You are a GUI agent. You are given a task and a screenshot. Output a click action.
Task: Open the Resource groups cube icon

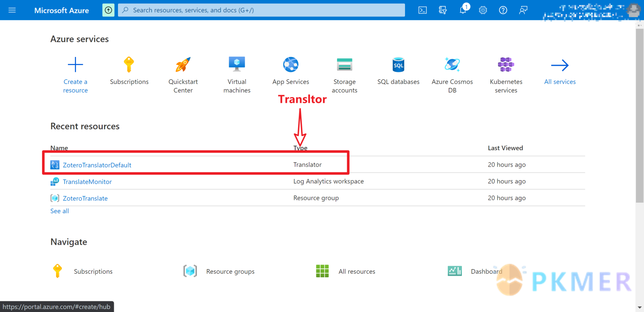[x=190, y=271]
